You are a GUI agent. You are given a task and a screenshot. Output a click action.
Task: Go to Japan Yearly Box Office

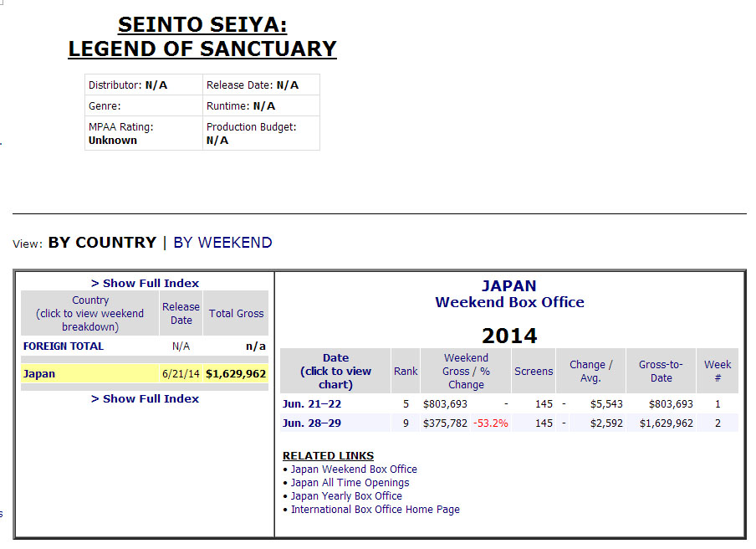(346, 496)
